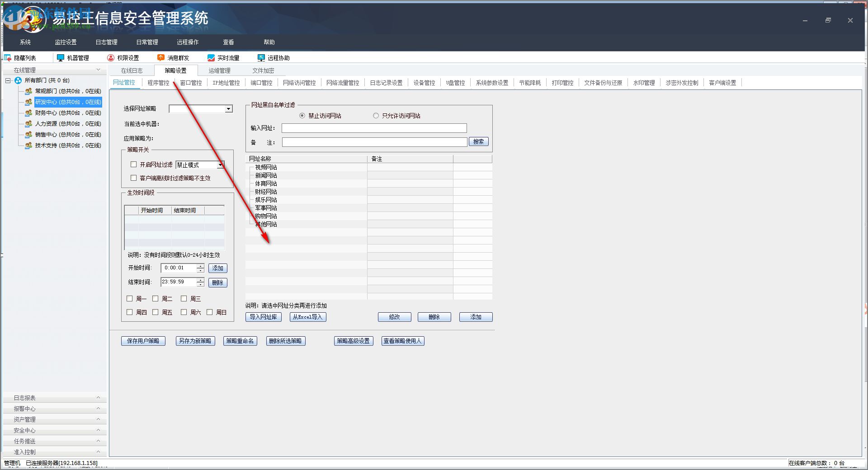
Task: Decrease the 结束时间 spinner value
Action: pyautogui.click(x=200, y=285)
